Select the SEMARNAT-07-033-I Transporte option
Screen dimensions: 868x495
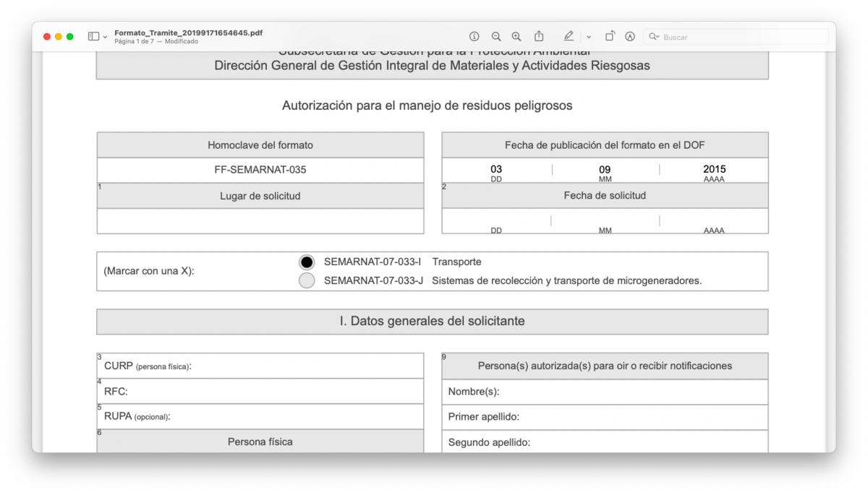coord(307,262)
